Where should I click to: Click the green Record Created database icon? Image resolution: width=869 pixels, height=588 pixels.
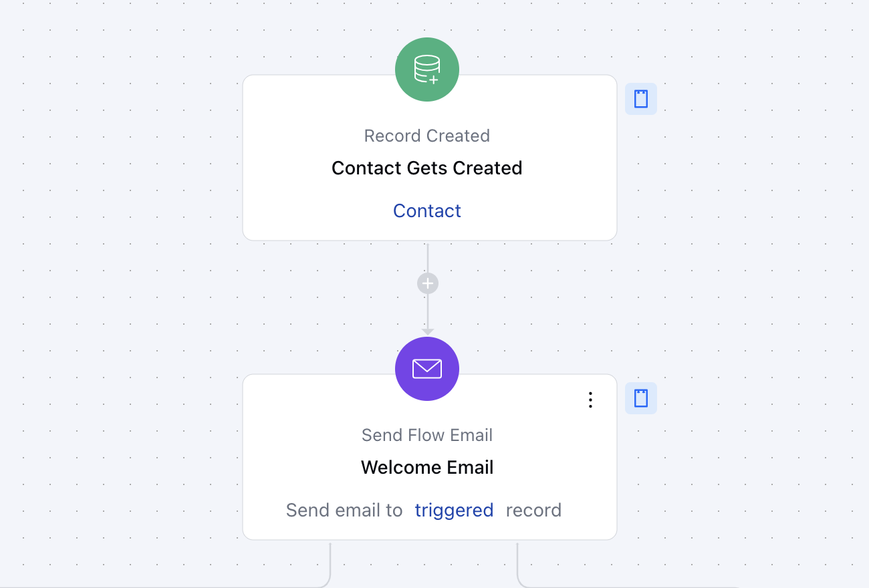(427, 69)
